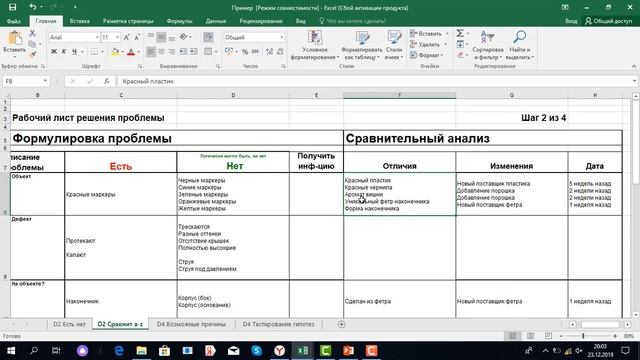
Task: Open the Общий number format dropdown
Action: 282,38
